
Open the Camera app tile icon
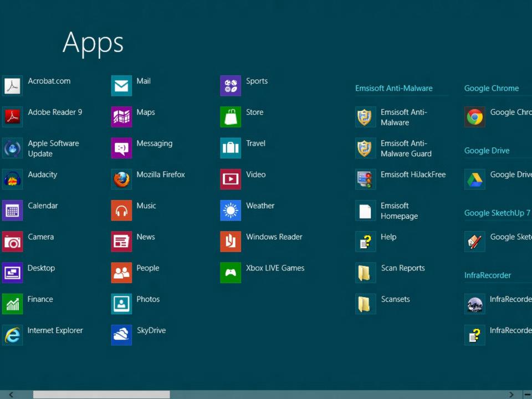[x=12, y=242]
